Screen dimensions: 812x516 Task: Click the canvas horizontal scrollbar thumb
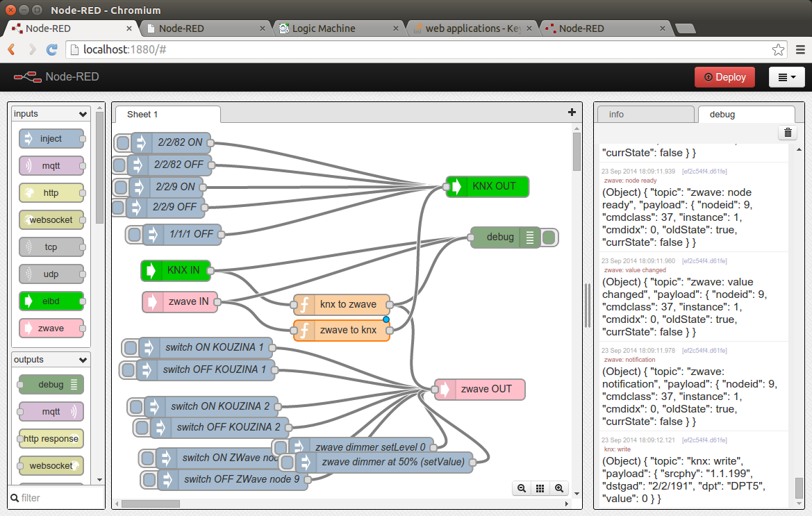click(151, 503)
